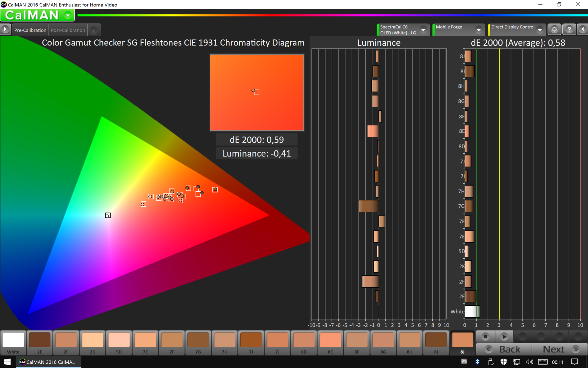Screen dimensions: 588x368
Task: Open the touch keyboard tray icon
Action: (543, 362)
